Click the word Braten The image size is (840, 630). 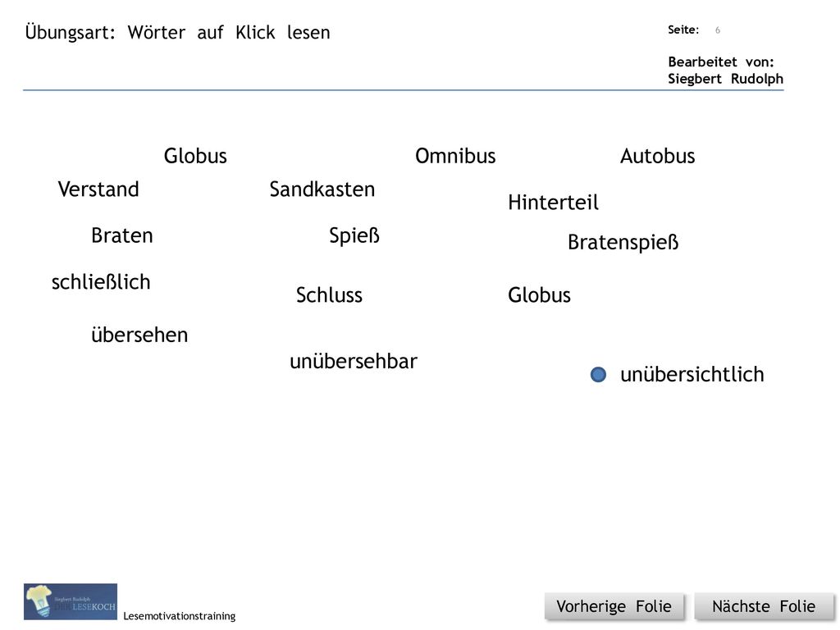coord(122,235)
